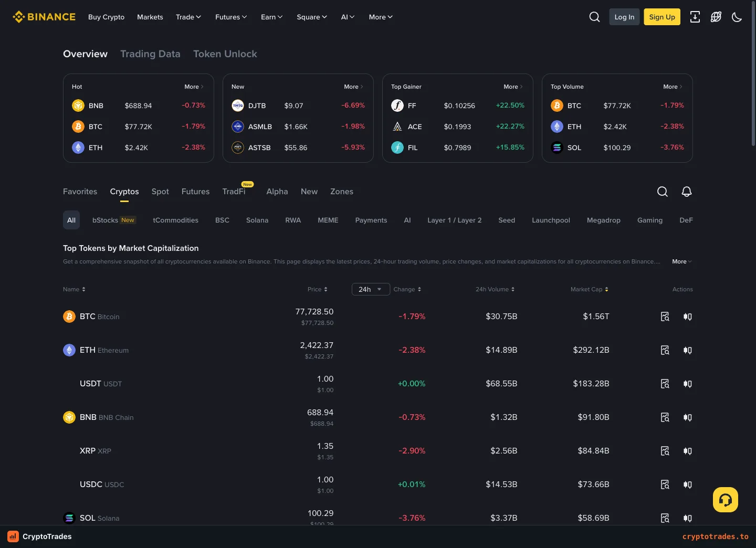
Task: Open BTC detail icon in Actions column
Action: click(665, 317)
